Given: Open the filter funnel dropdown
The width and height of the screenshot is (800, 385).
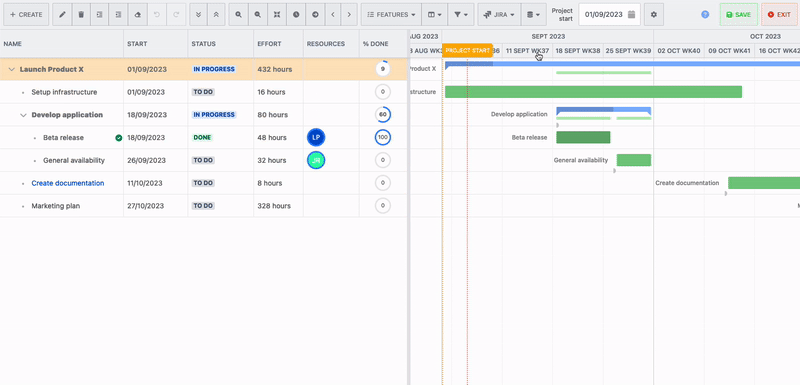Looking at the screenshot, I should click(x=461, y=15).
